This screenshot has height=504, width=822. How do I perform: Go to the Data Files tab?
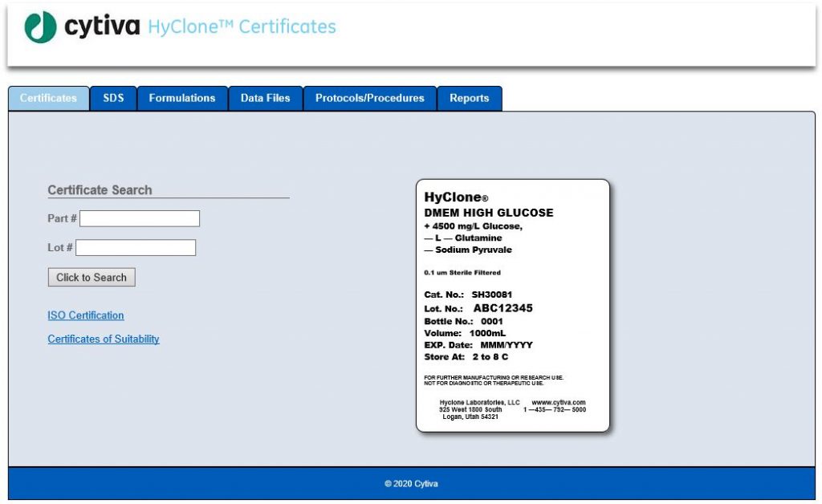pos(265,98)
